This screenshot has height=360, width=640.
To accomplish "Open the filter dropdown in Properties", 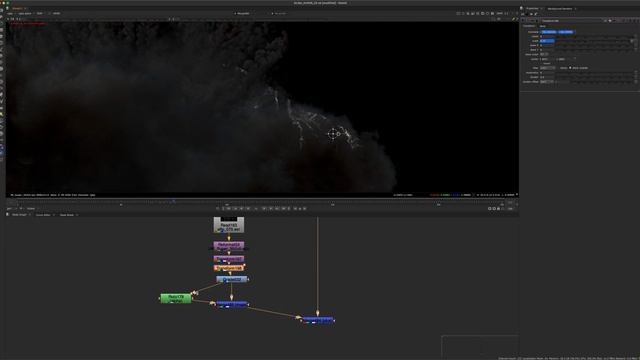I will [x=547, y=68].
